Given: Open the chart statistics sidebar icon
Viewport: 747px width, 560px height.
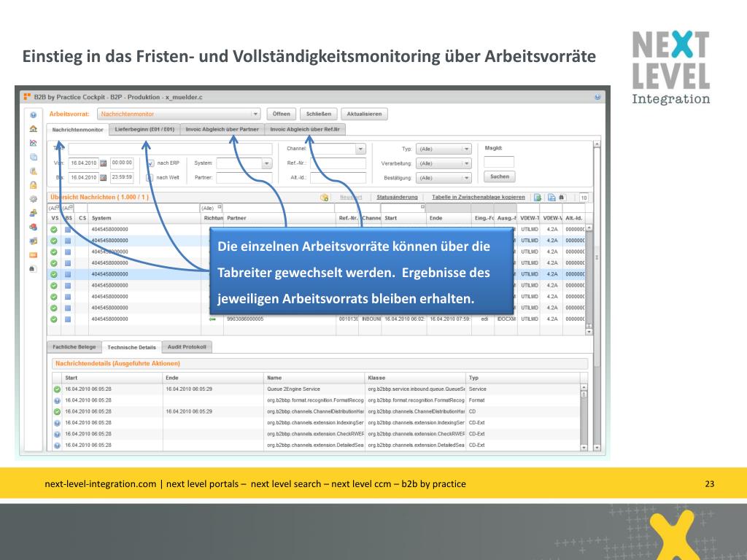Looking at the screenshot, I should (x=34, y=143).
